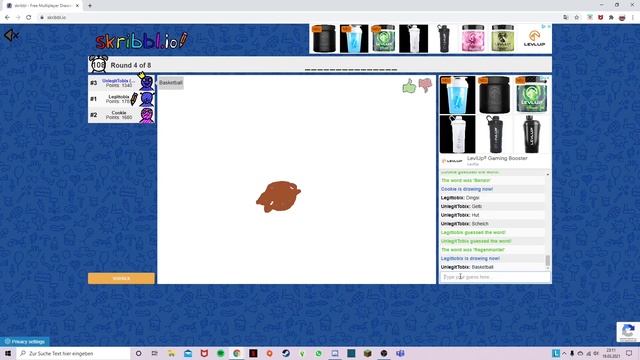Open Microsoft Teams from the taskbar
640x360 pixels.
tap(400, 353)
